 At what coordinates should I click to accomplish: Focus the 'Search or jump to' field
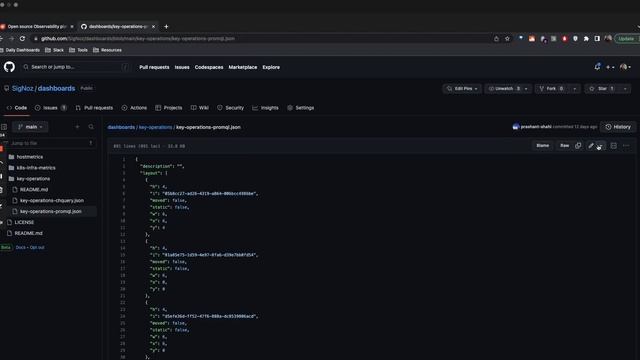pos(76,67)
